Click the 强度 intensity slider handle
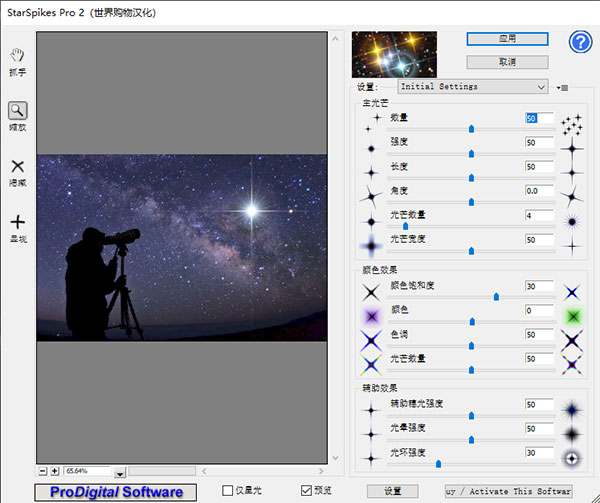This screenshot has height=503, width=600. point(471,153)
